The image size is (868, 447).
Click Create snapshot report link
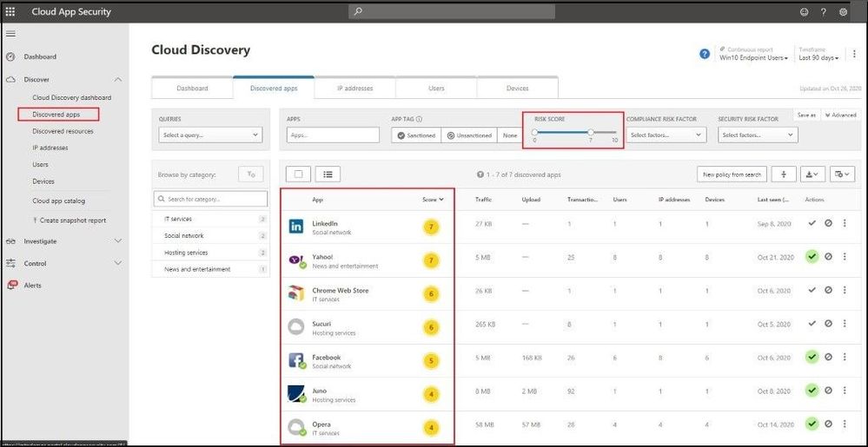pos(70,220)
